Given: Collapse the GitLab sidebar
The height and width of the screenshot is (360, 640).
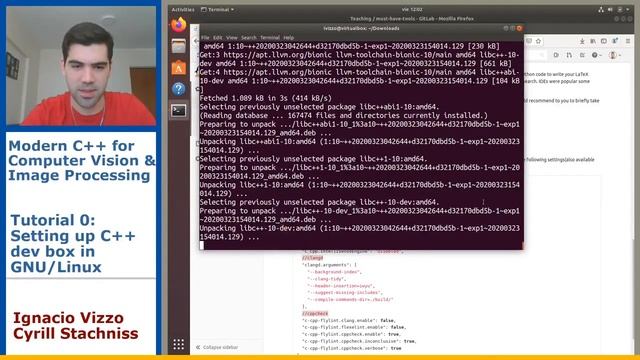Looking at the screenshot, I should 216,347.
